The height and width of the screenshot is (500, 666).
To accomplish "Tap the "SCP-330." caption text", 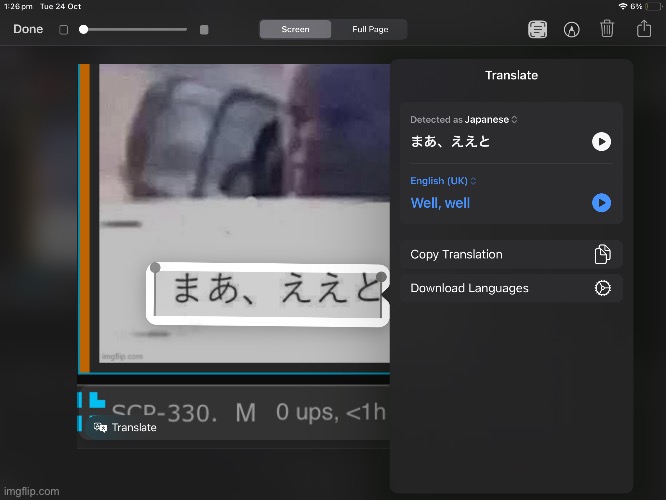I will pos(164,412).
